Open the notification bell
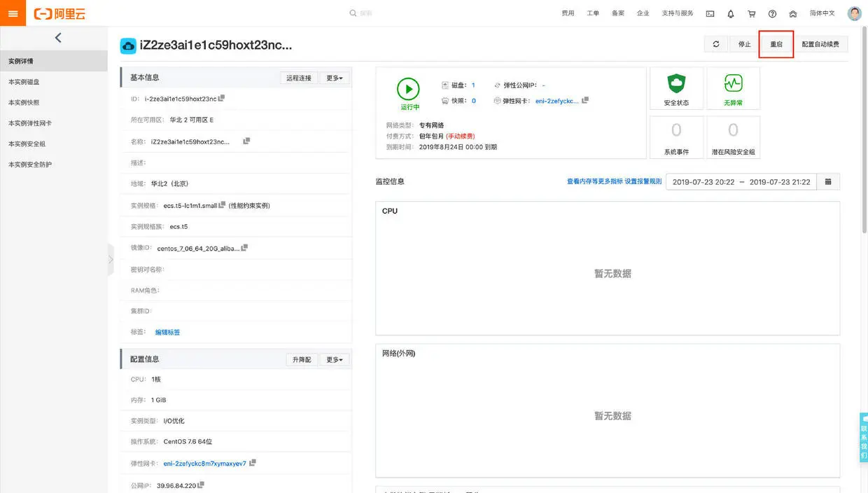868x493 pixels. coord(731,13)
